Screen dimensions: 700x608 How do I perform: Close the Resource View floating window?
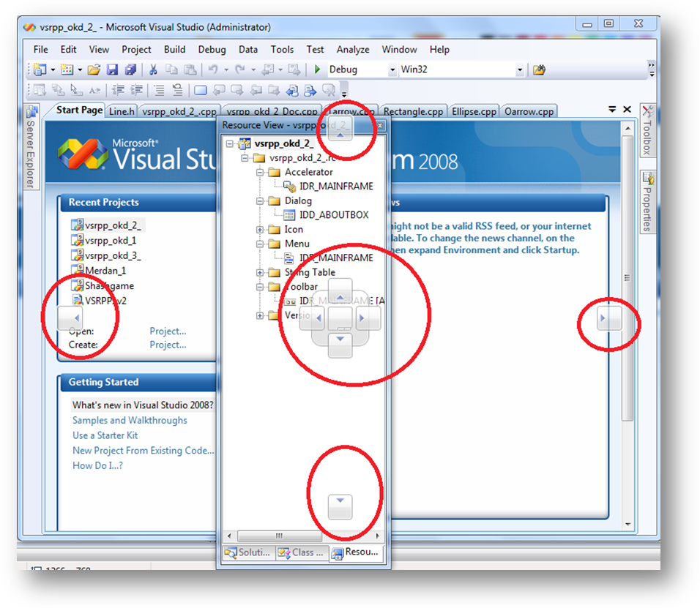(x=380, y=126)
